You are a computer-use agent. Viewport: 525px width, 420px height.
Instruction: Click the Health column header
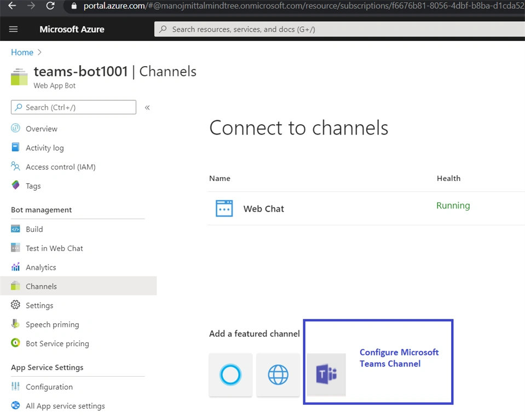(449, 178)
